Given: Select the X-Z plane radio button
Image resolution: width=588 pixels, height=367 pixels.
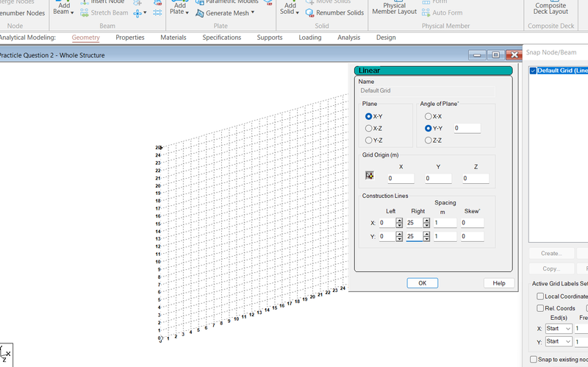Looking at the screenshot, I should pos(369,128).
